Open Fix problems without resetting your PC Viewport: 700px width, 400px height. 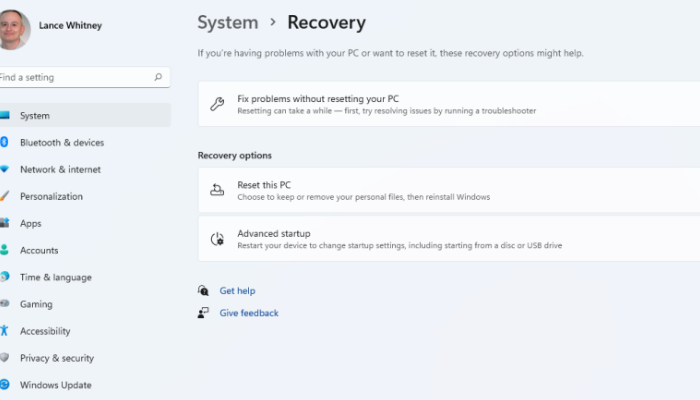tap(449, 104)
